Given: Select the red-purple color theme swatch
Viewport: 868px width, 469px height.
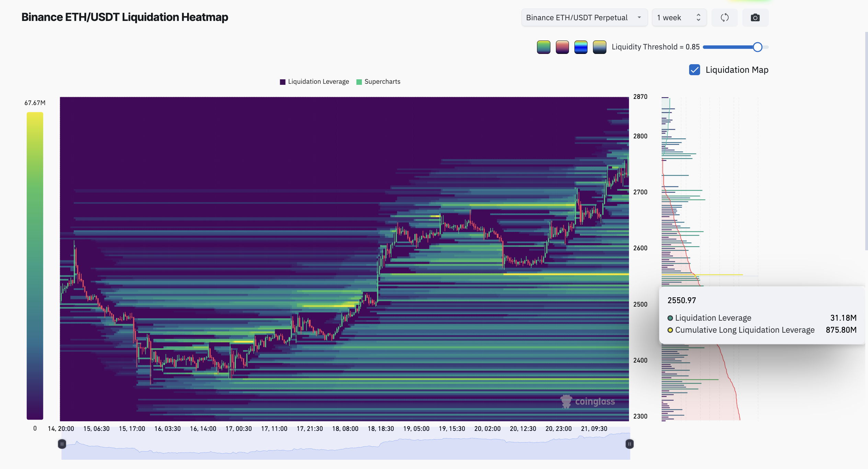Looking at the screenshot, I should pos(562,47).
